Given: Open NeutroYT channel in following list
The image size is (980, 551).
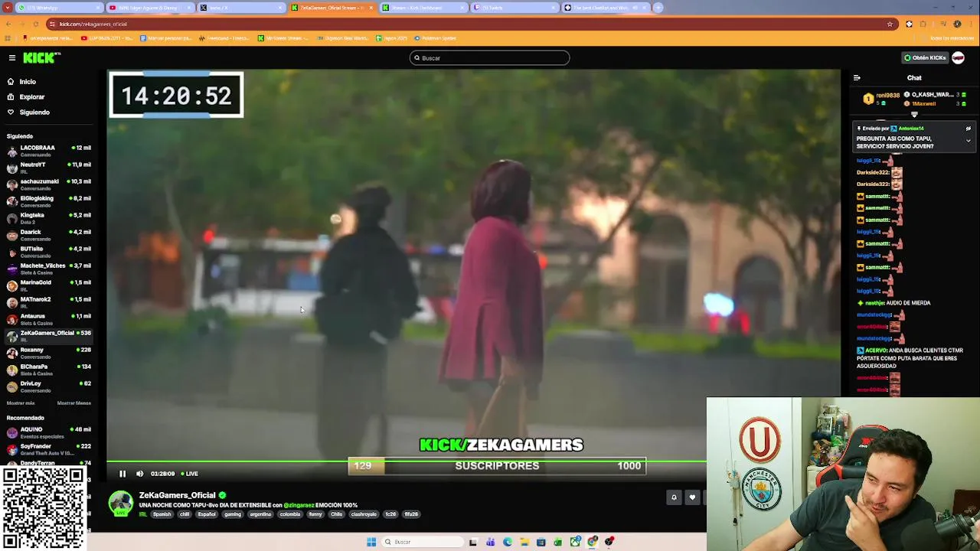Looking at the screenshot, I should (x=49, y=167).
